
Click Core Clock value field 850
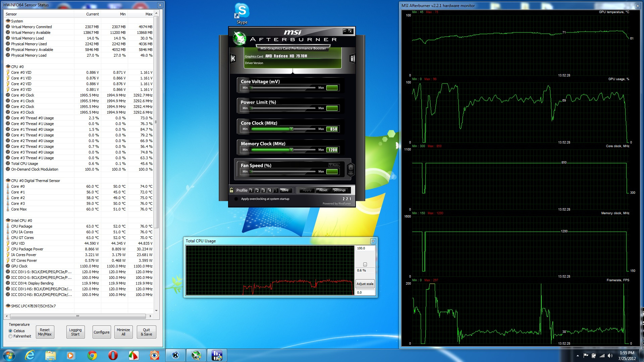pyautogui.click(x=332, y=129)
